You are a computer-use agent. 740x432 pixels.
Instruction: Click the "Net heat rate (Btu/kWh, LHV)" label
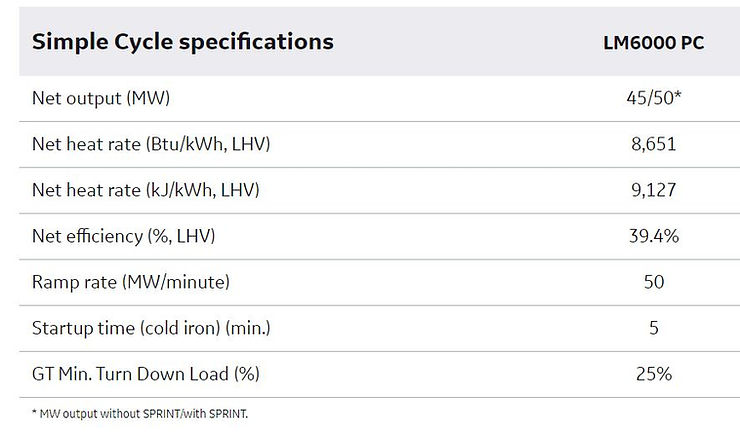point(151,145)
